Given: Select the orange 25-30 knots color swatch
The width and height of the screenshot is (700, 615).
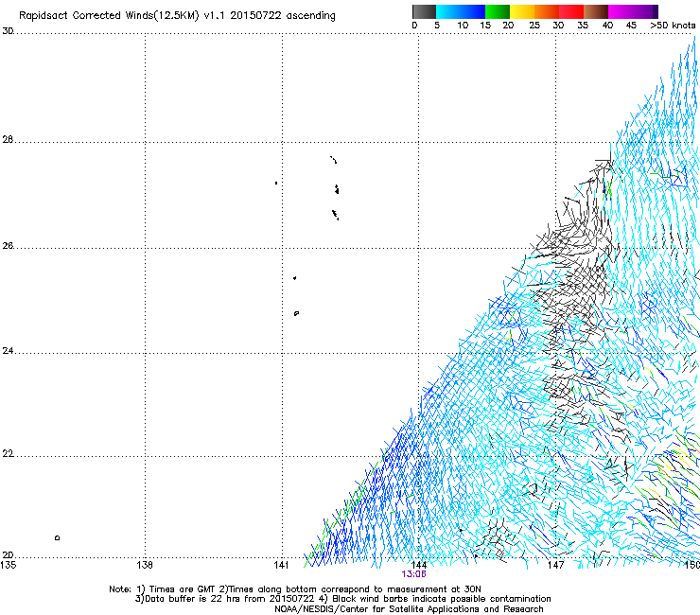Looking at the screenshot, I should (x=547, y=11).
